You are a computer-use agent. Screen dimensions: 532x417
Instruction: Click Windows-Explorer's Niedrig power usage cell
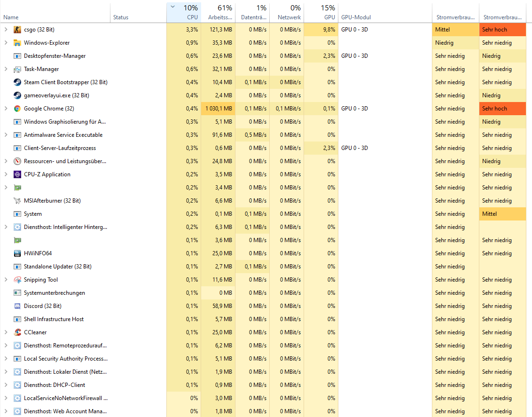coord(455,43)
